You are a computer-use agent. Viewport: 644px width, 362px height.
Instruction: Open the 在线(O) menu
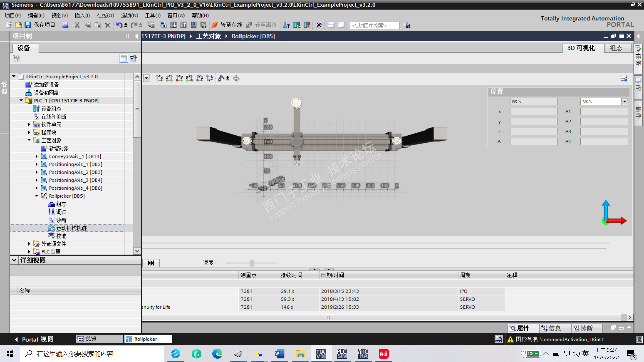point(105,15)
